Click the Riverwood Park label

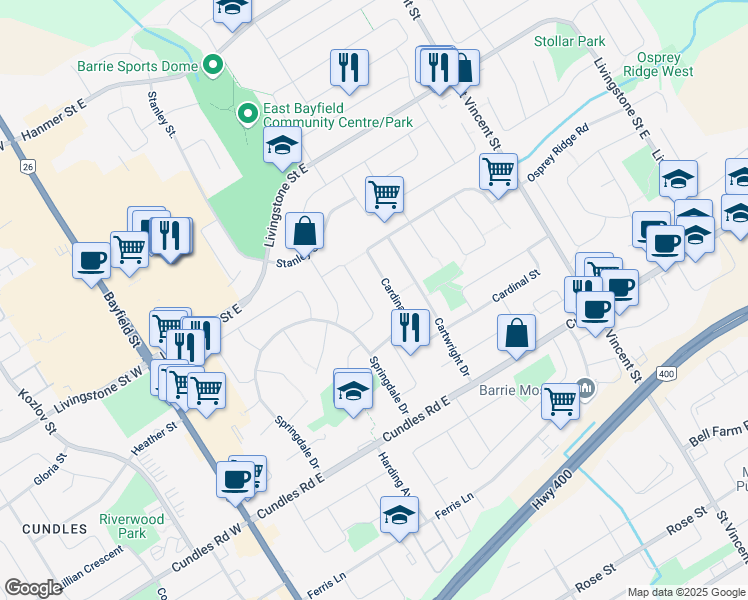click(x=132, y=526)
